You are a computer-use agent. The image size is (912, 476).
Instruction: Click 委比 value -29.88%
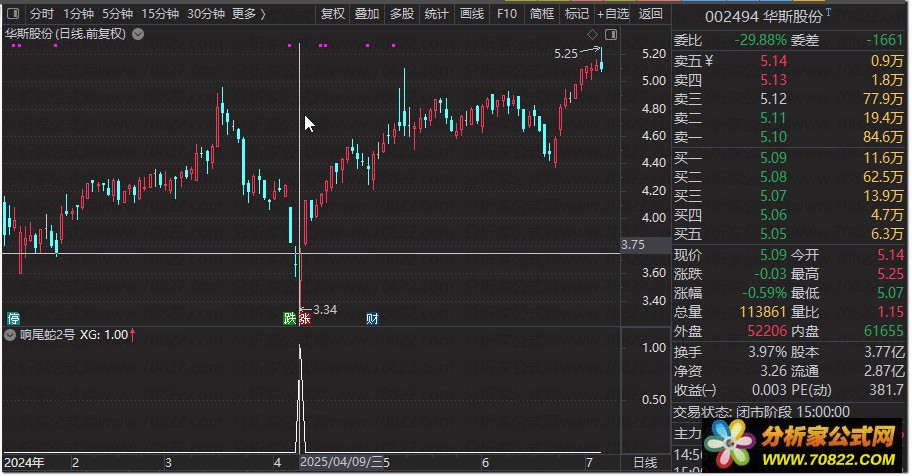tap(760, 40)
